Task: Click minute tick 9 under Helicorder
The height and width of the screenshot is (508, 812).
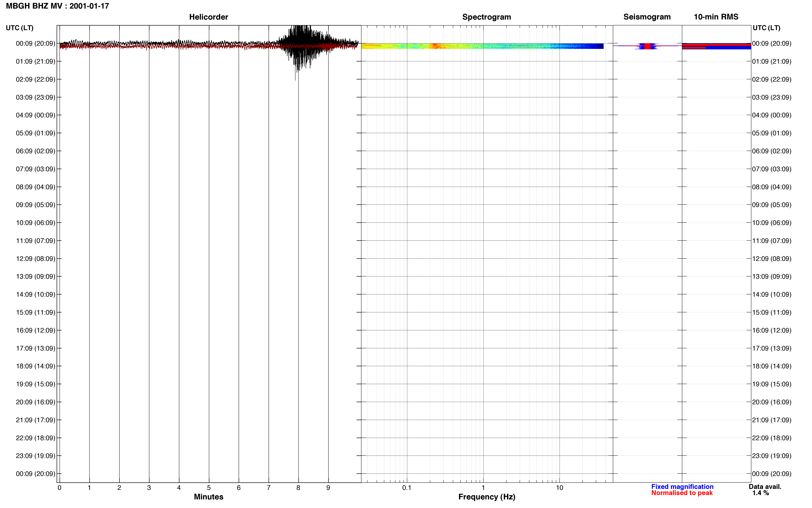Action: tap(328, 487)
